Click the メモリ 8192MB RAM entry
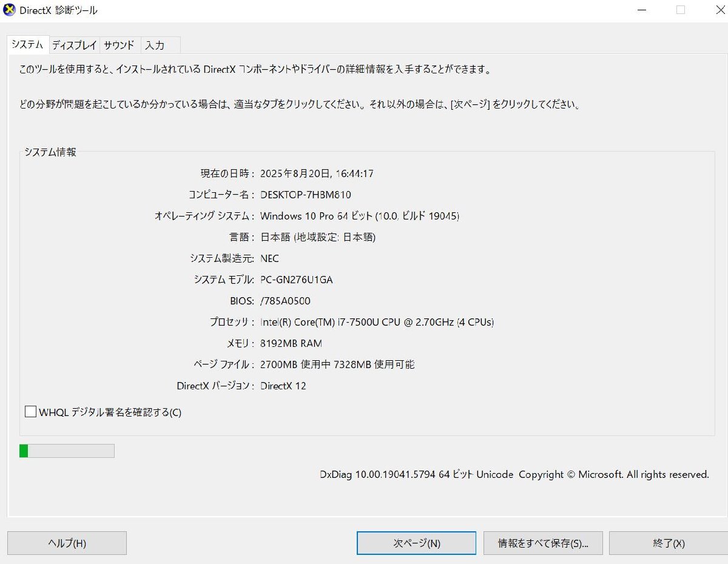 point(291,343)
